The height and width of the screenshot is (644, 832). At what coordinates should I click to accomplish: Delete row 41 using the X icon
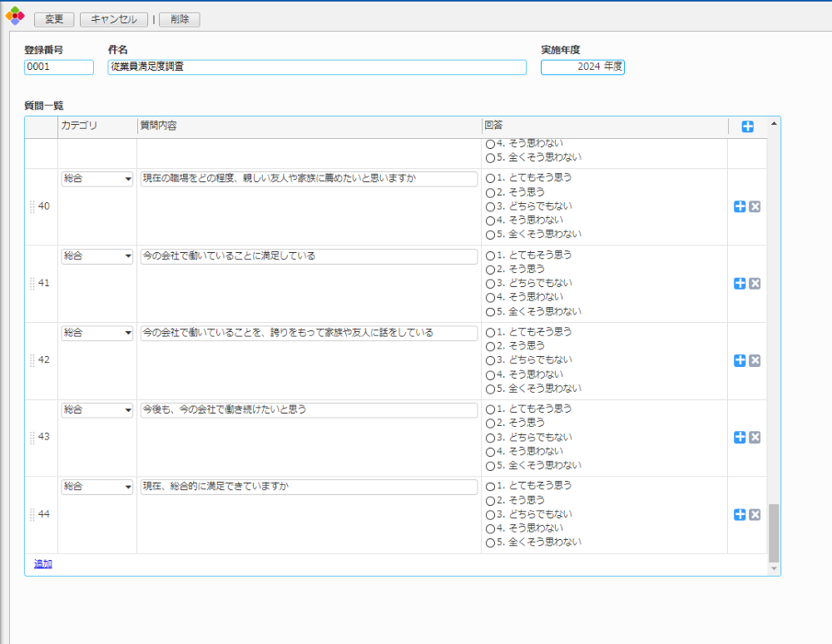tap(755, 284)
